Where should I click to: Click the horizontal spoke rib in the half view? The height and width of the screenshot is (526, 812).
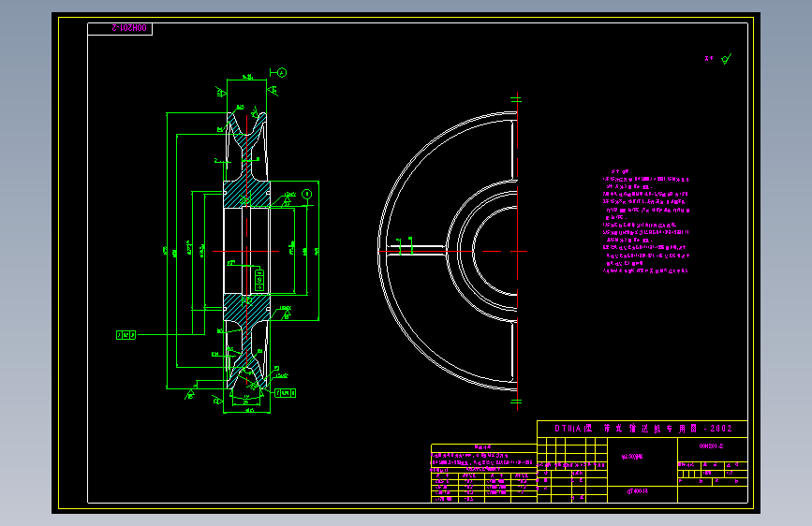416,250
